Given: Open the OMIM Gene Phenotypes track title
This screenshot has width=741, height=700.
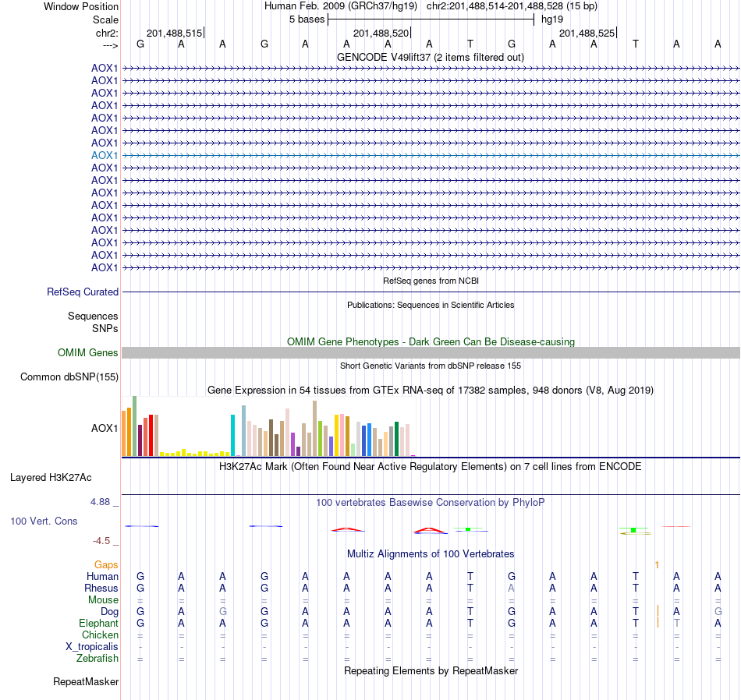Looking at the screenshot, I should pyautogui.click(x=431, y=341).
